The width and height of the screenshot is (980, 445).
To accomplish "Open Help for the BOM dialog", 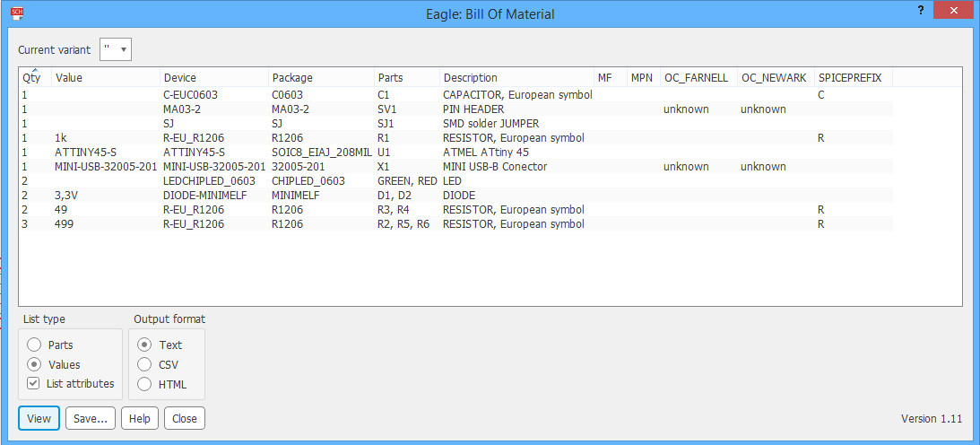I will pos(139,418).
